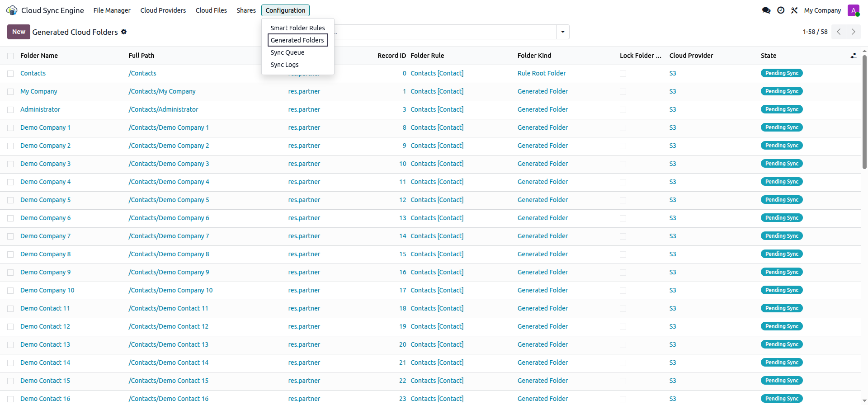Click the gear icon beside Generated Cloud Folders

click(124, 32)
